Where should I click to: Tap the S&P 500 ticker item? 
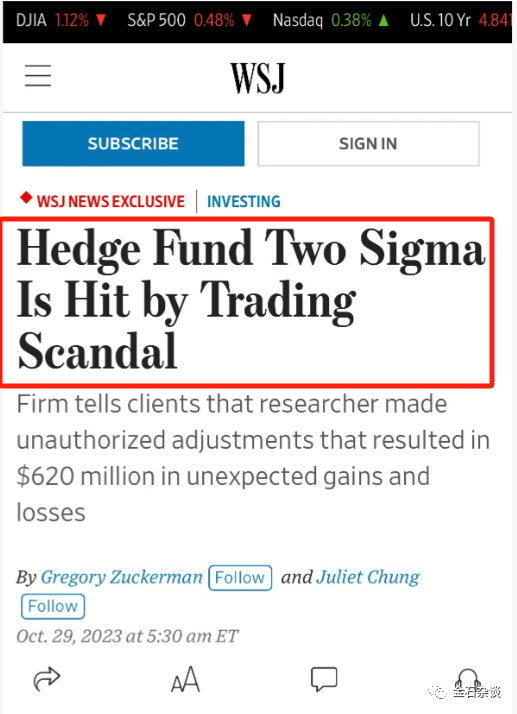coord(189,20)
